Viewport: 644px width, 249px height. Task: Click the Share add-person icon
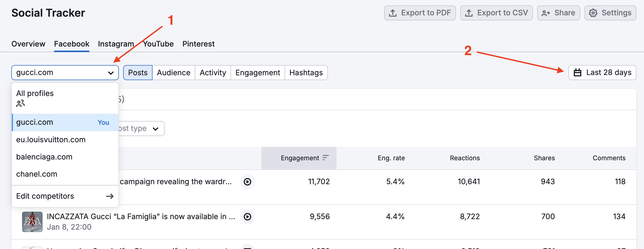546,12
